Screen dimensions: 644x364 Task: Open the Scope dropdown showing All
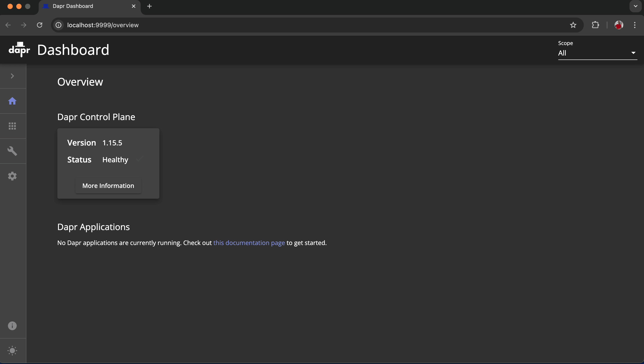coord(597,53)
